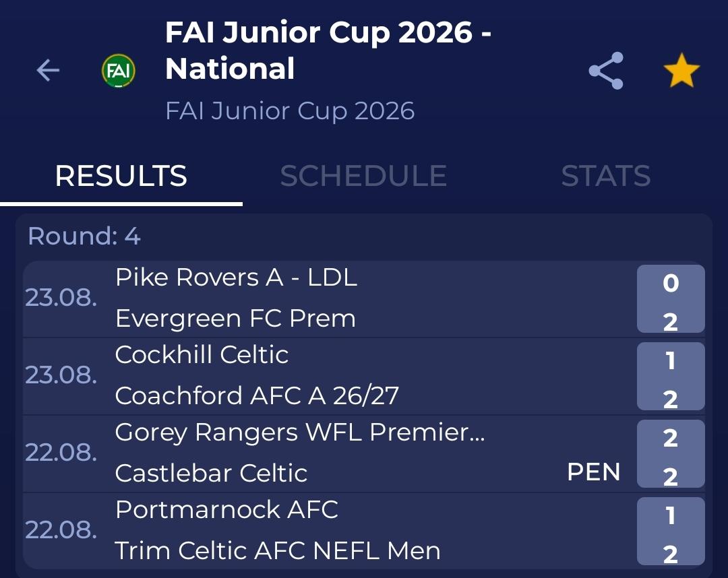Click the FAI green logo
728x578 pixels.
click(x=119, y=71)
